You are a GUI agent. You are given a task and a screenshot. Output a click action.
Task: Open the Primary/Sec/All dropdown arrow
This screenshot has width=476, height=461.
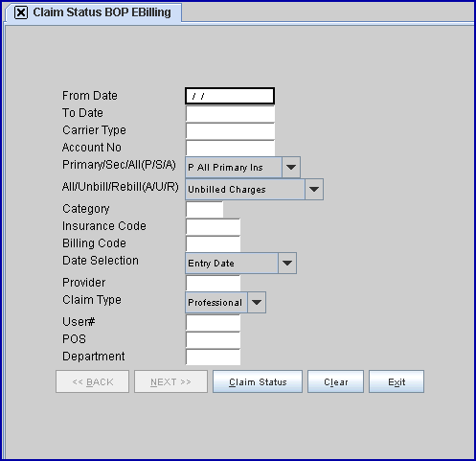tap(291, 167)
